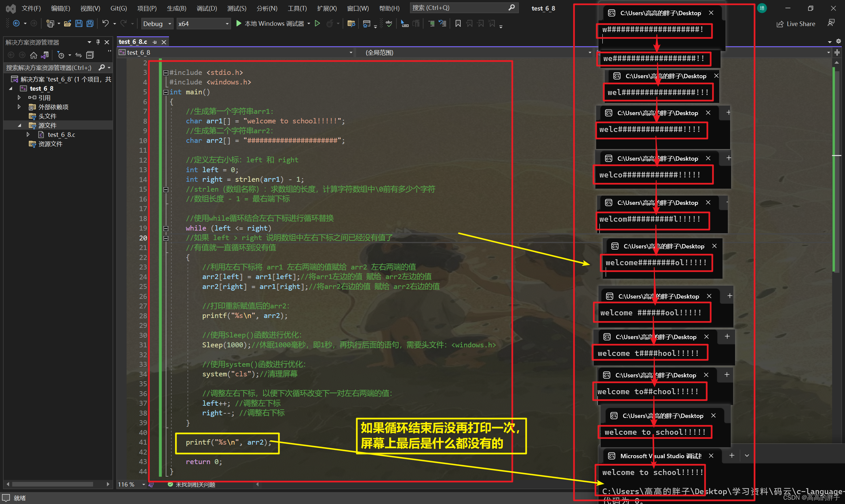This screenshot has width=845, height=504.
Task: Open the 生成(B) menu
Action: (176, 8)
